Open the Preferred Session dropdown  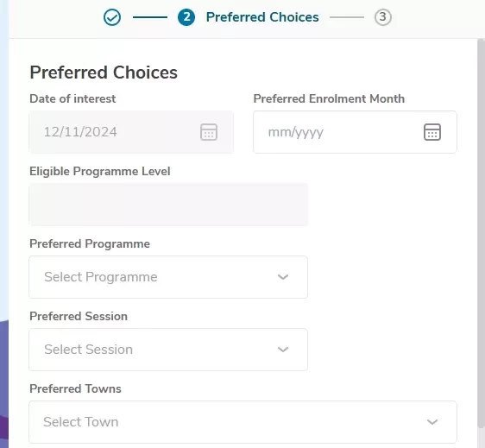168,350
